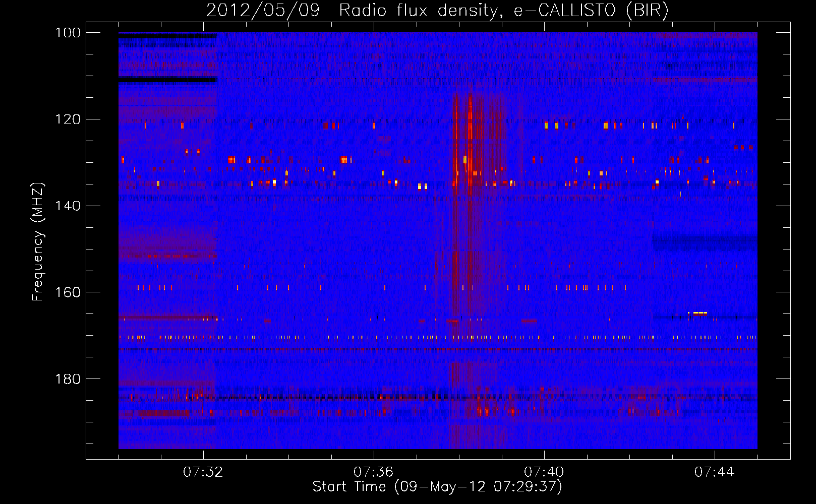816x504 pixels.
Task: Click the 07:40 time tick label
Action: [544, 472]
